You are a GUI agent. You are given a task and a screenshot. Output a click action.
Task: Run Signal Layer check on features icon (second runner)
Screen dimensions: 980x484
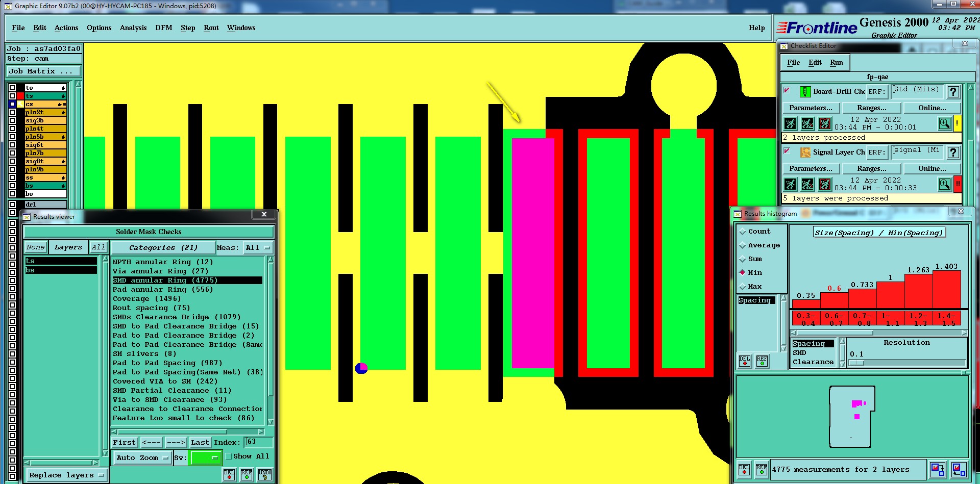coord(807,184)
